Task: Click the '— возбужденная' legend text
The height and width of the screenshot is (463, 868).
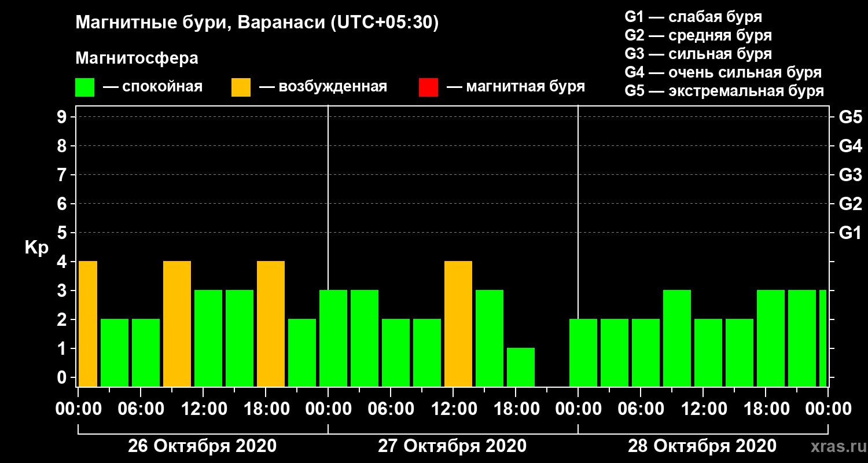Action: 323,87
